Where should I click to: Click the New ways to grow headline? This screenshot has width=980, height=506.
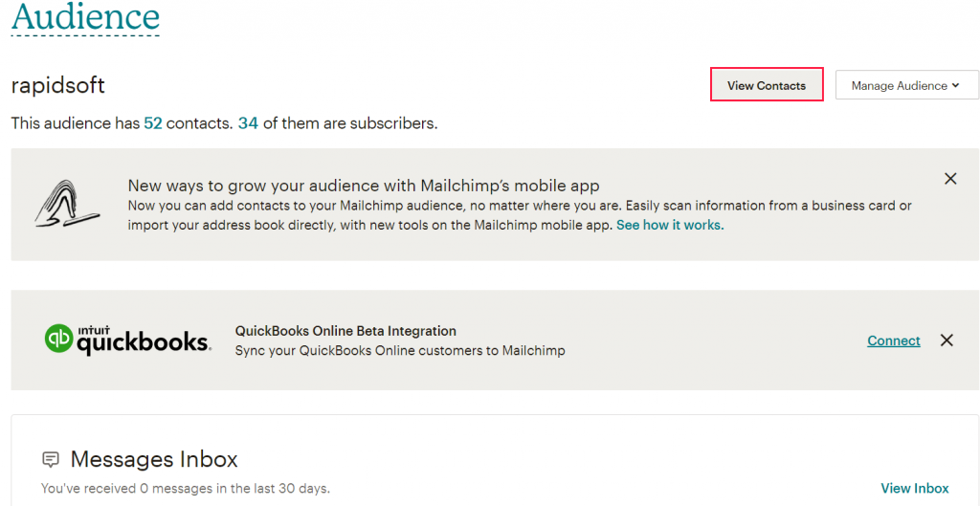point(363,186)
